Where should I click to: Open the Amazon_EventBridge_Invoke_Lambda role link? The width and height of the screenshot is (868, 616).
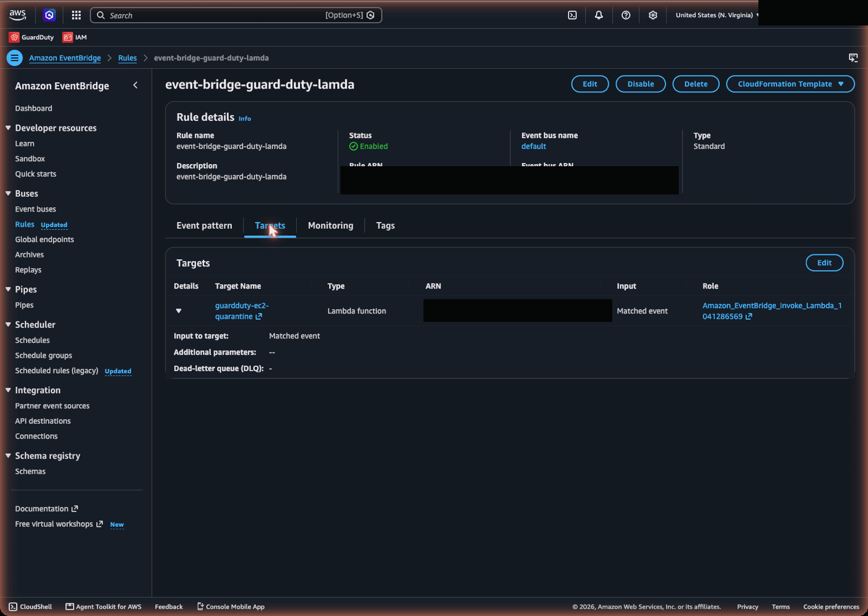point(772,311)
